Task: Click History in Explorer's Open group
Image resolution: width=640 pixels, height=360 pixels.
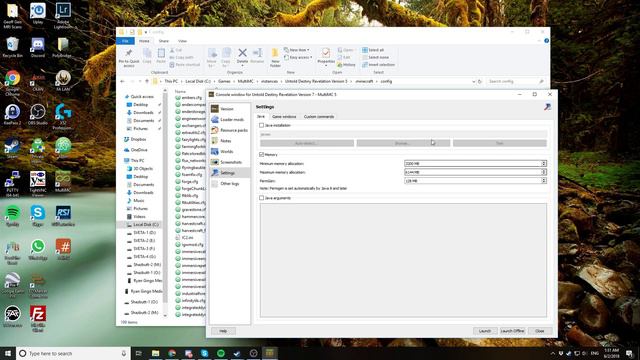Action: click(347, 64)
